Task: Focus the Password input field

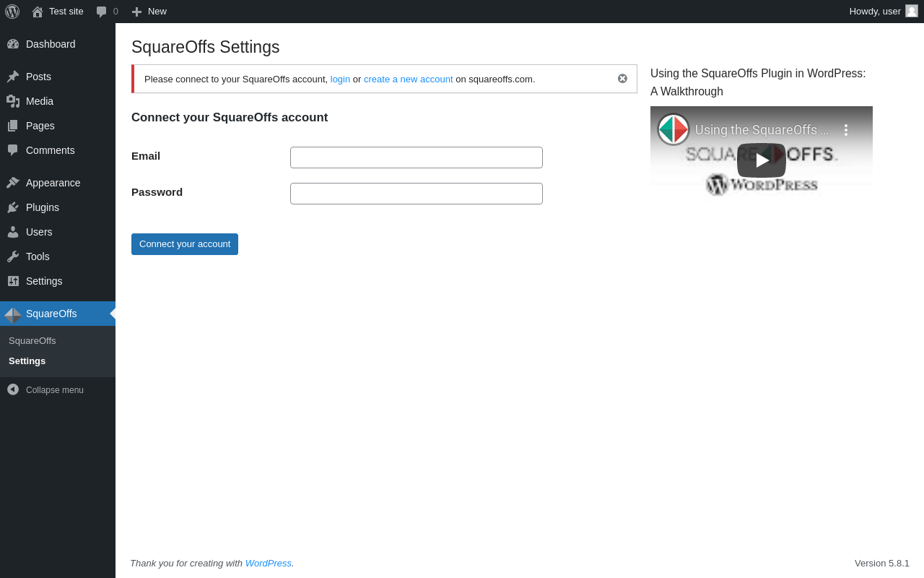Action: coord(417,194)
